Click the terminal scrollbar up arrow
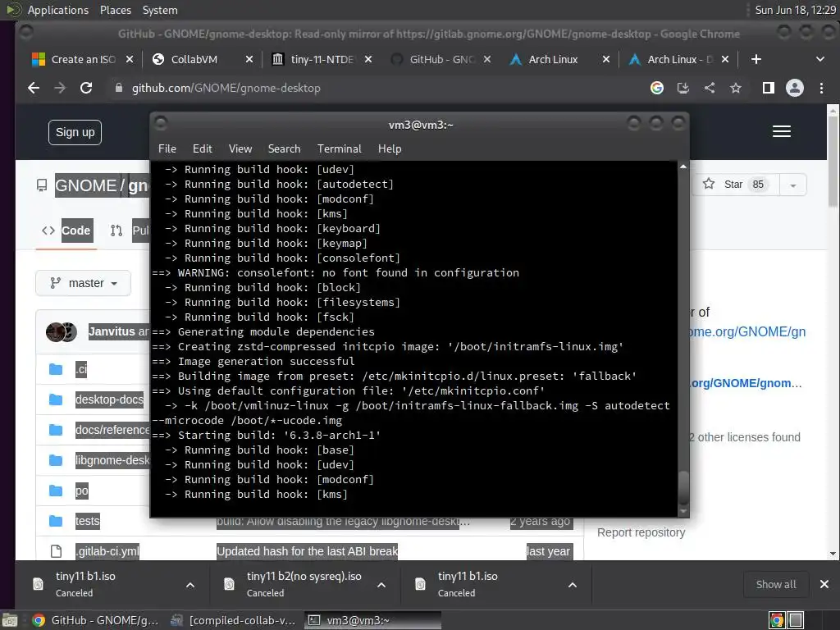840x630 pixels. 683,167
